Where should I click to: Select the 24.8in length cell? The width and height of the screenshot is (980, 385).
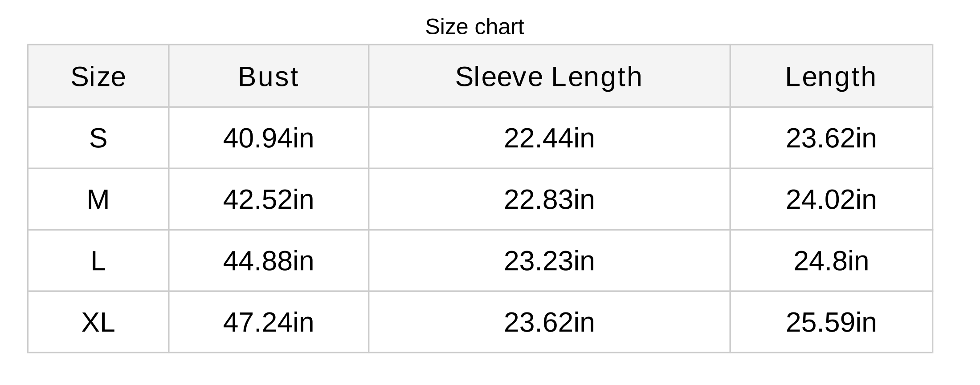coord(831,261)
